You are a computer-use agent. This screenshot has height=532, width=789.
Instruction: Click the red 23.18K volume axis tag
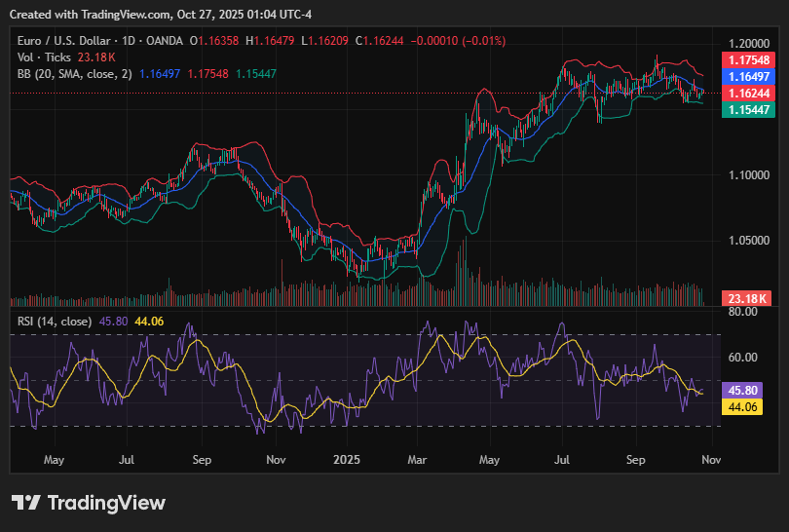coord(750,297)
